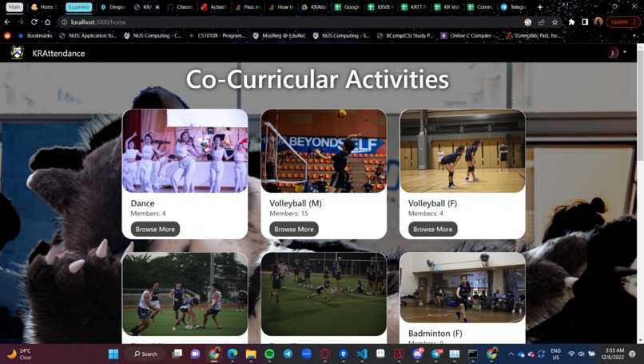Viewport: 644px width, 364px height.
Task: Open Spotify from the taskbar
Action: tap(269, 354)
